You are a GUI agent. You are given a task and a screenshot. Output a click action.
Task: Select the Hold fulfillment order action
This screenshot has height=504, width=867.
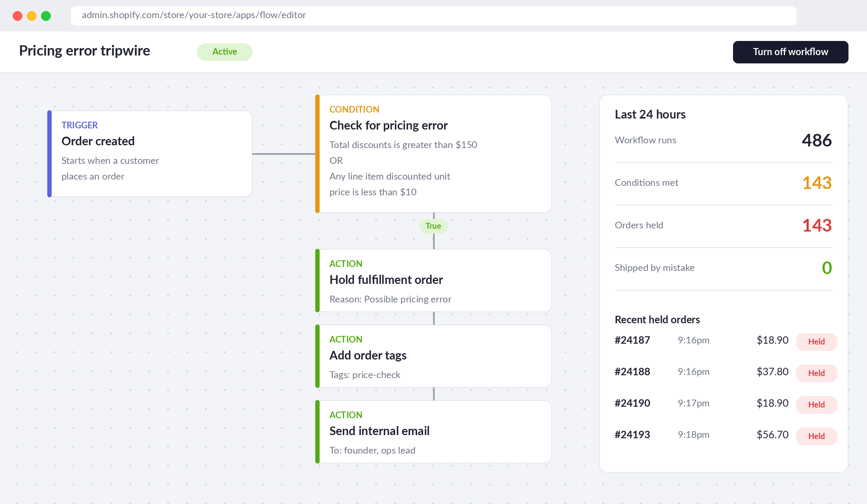click(433, 280)
